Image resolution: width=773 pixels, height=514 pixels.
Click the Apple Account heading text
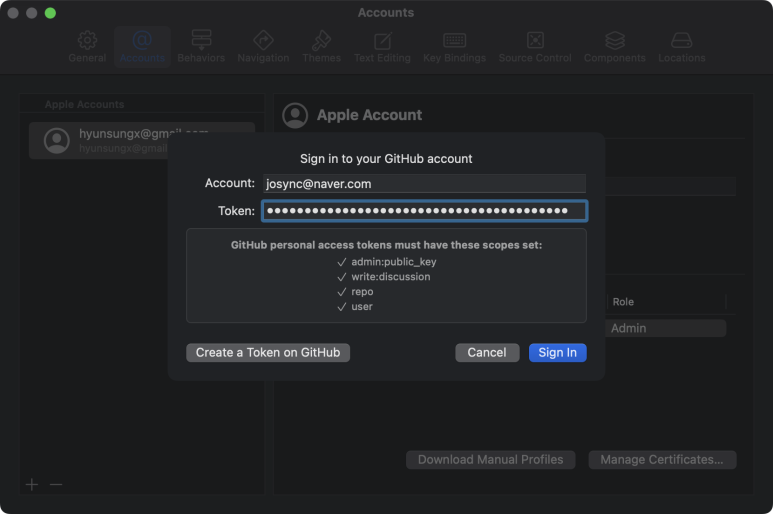tap(369, 115)
